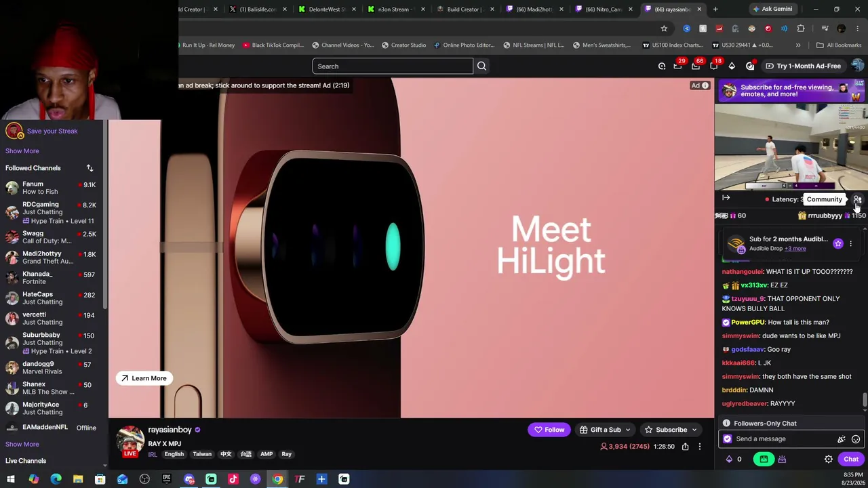Open Chrome three-dot menu
Image resolution: width=868 pixels, height=488 pixels.
click(858, 28)
